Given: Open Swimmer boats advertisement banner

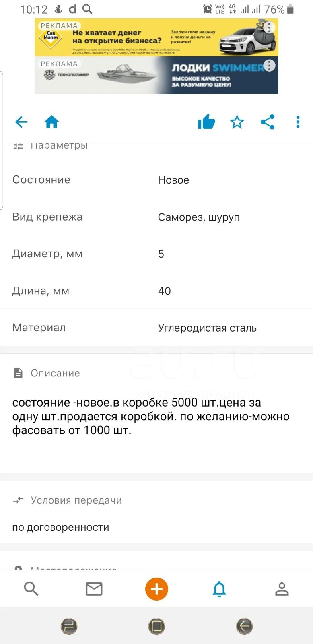Looking at the screenshot, I should pos(156,75).
